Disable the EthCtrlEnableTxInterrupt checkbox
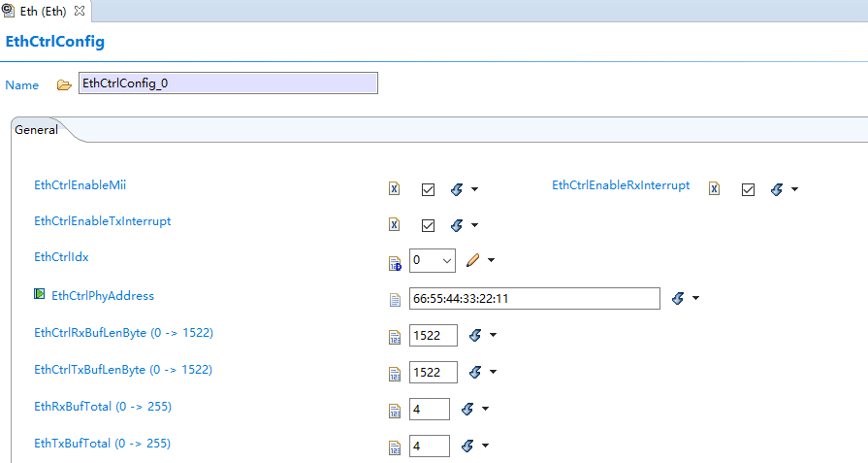 coord(428,225)
